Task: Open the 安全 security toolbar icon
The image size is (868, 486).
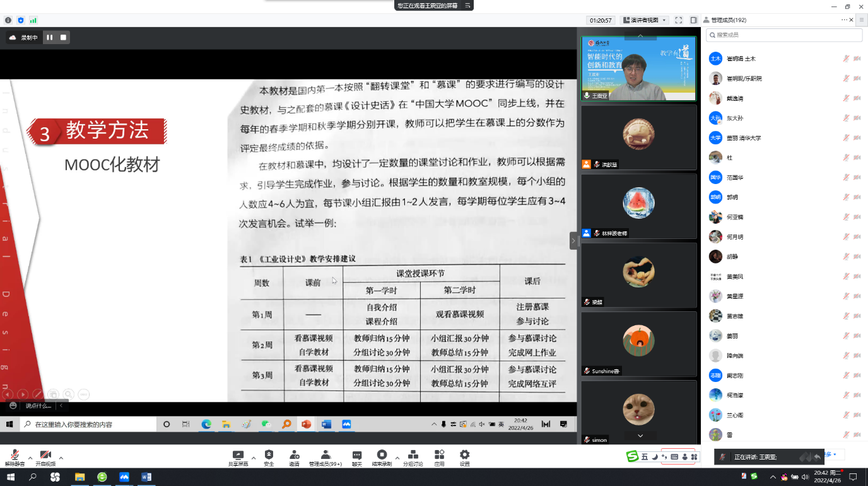Action: tap(269, 458)
